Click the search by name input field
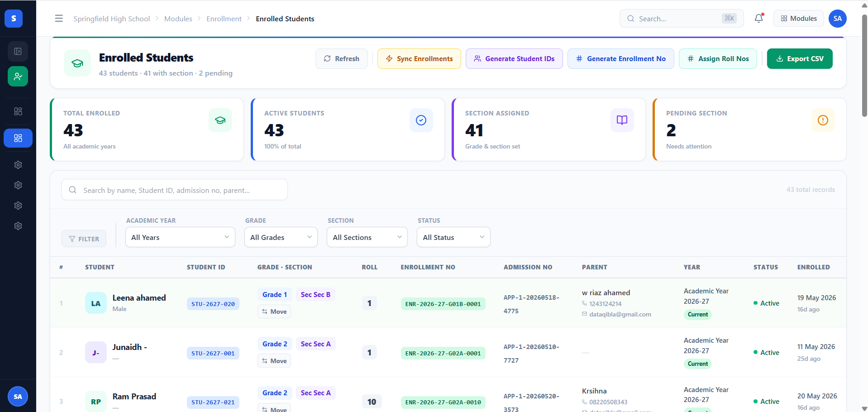868x412 pixels. (x=175, y=190)
